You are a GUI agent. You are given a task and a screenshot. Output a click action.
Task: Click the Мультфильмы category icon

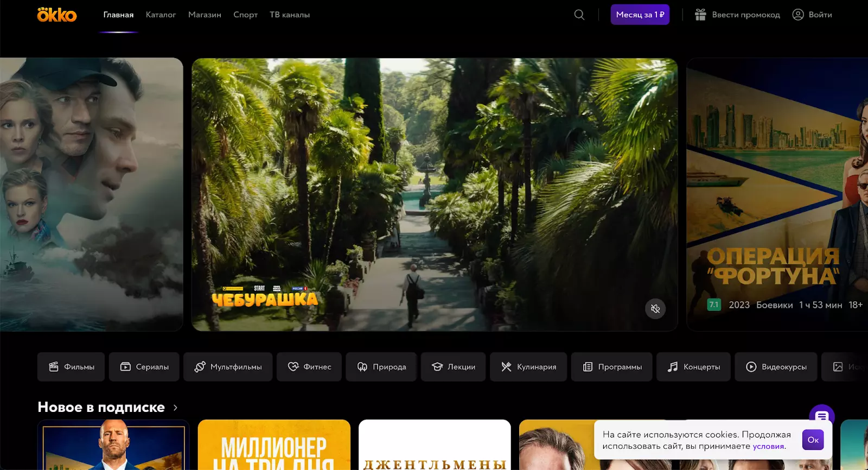(200, 367)
